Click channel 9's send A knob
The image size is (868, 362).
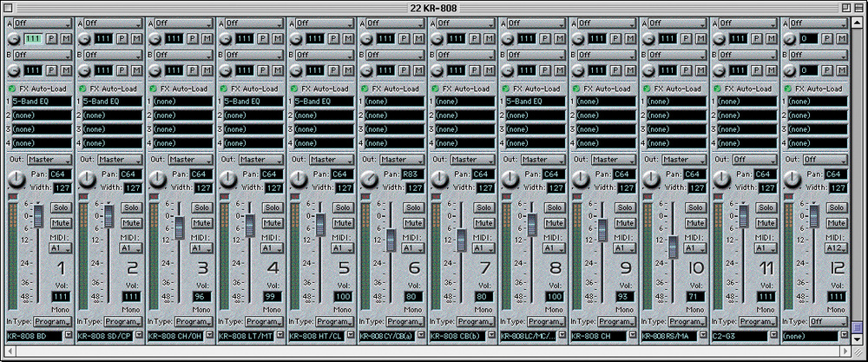(578, 39)
